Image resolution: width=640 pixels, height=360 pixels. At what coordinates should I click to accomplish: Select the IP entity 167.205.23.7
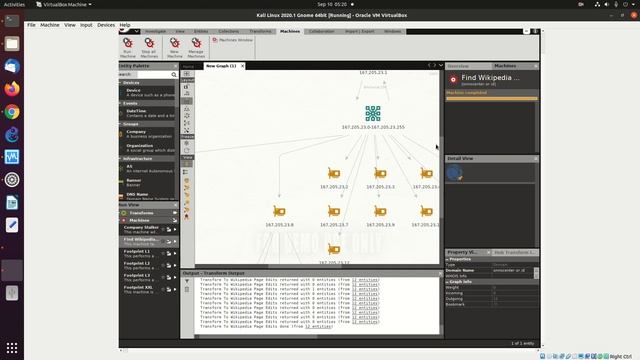[334, 211]
